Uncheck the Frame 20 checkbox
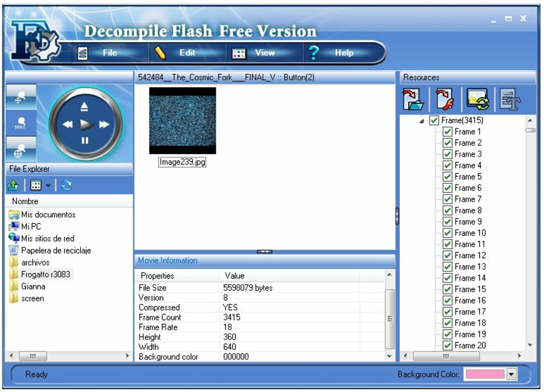 (x=447, y=345)
